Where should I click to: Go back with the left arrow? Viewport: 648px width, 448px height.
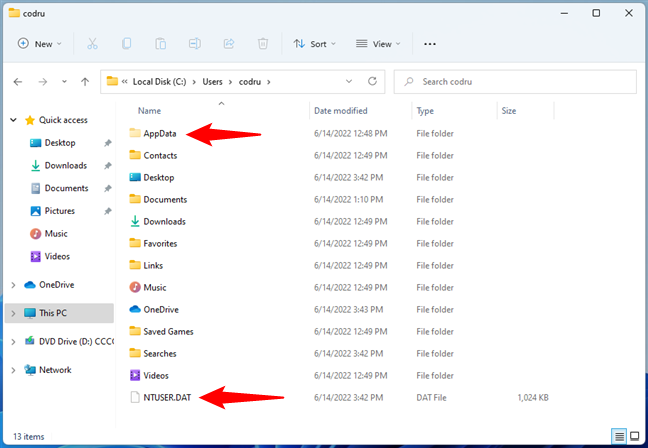point(18,82)
